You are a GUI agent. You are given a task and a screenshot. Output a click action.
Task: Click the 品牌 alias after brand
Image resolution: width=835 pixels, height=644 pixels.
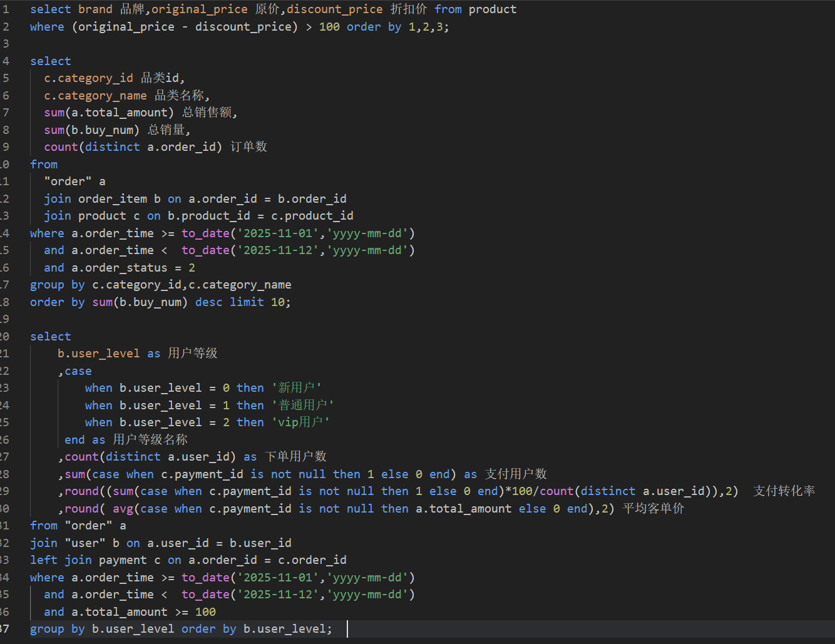tap(132, 9)
